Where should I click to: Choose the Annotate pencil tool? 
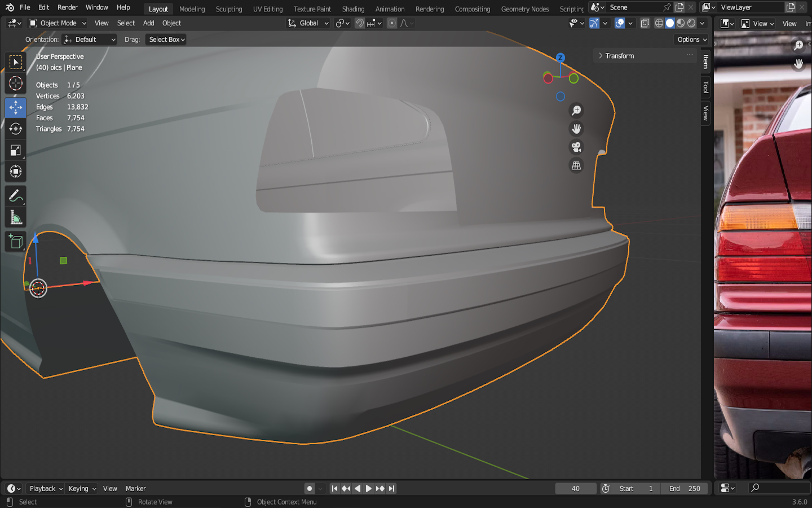(16, 196)
